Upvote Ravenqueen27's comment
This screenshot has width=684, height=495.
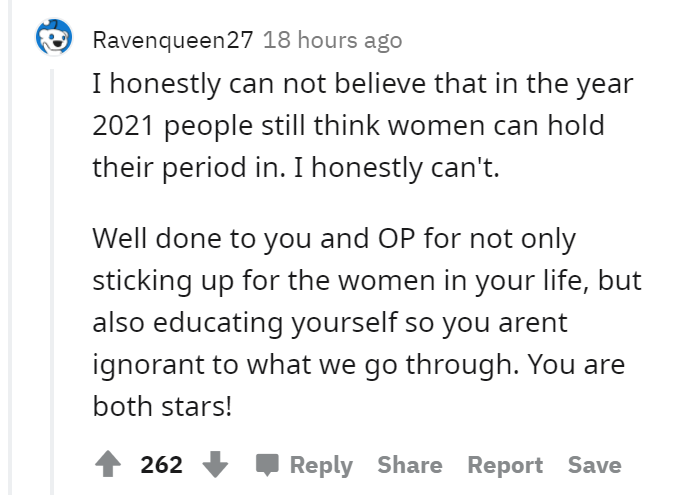[x=108, y=464]
